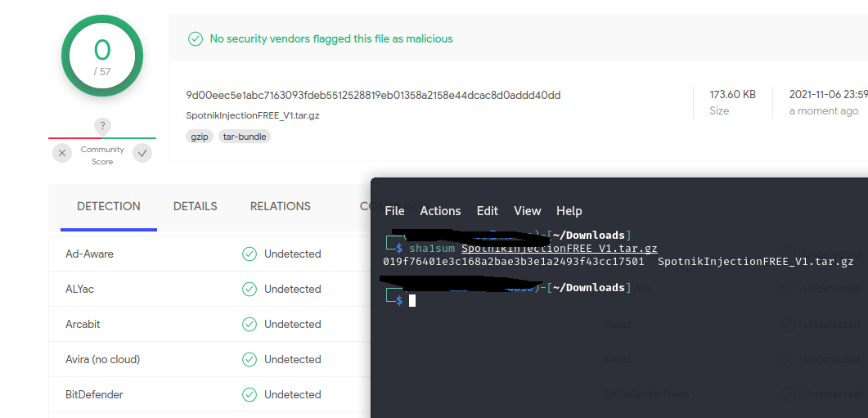Click the gzip tag
The height and width of the screenshot is (418, 868).
pos(200,137)
